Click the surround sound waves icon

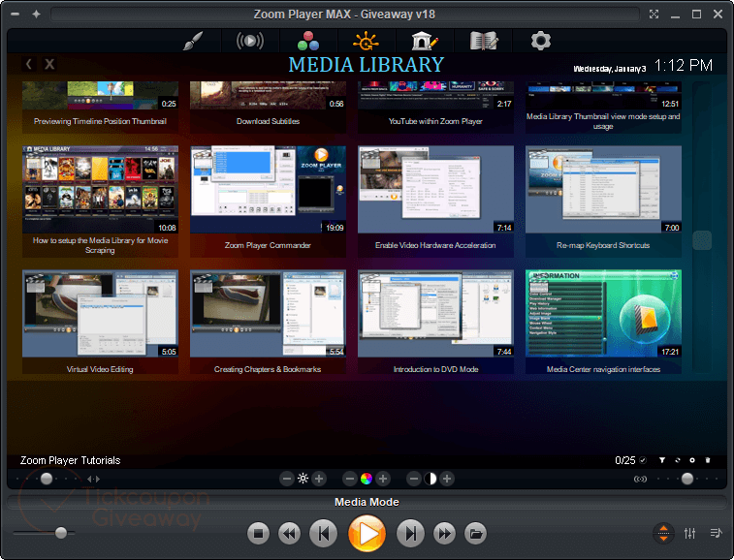[x=640, y=479]
